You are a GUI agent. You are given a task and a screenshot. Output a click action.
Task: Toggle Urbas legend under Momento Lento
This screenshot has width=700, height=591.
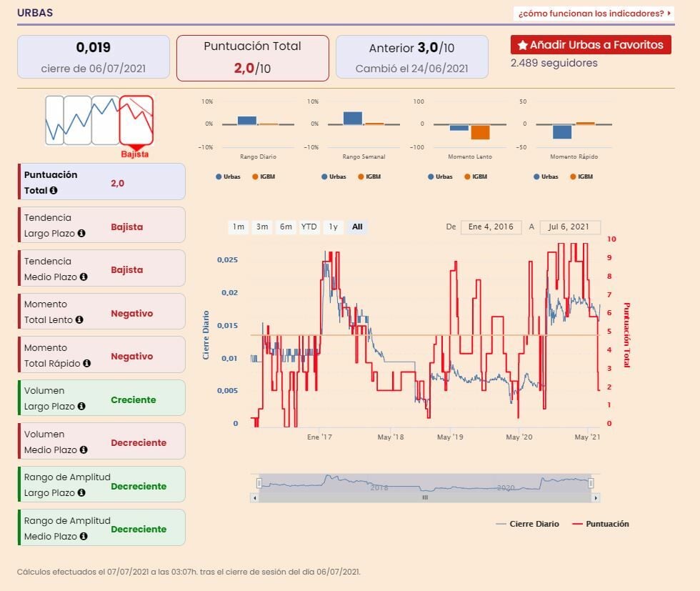(x=440, y=177)
